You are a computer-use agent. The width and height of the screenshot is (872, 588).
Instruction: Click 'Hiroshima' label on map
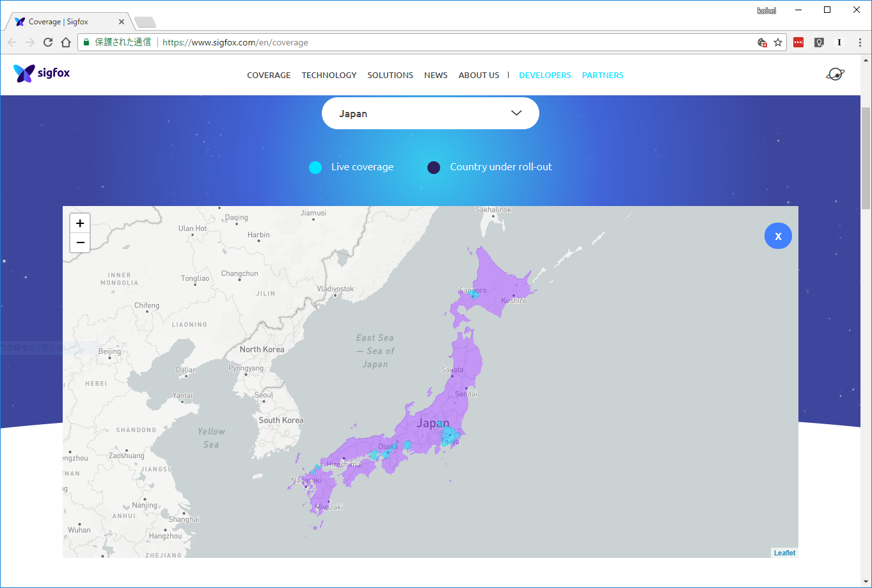[x=344, y=465]
